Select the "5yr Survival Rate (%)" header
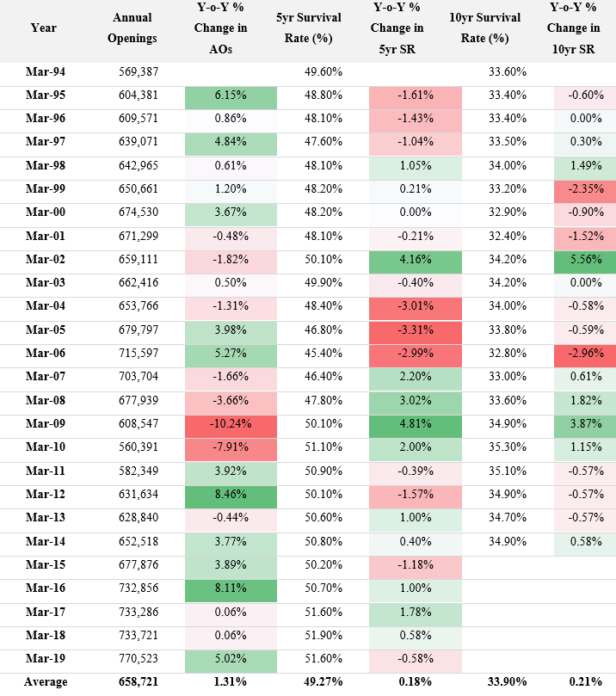This screenshot has height=696, width=616. pos(309,28)
